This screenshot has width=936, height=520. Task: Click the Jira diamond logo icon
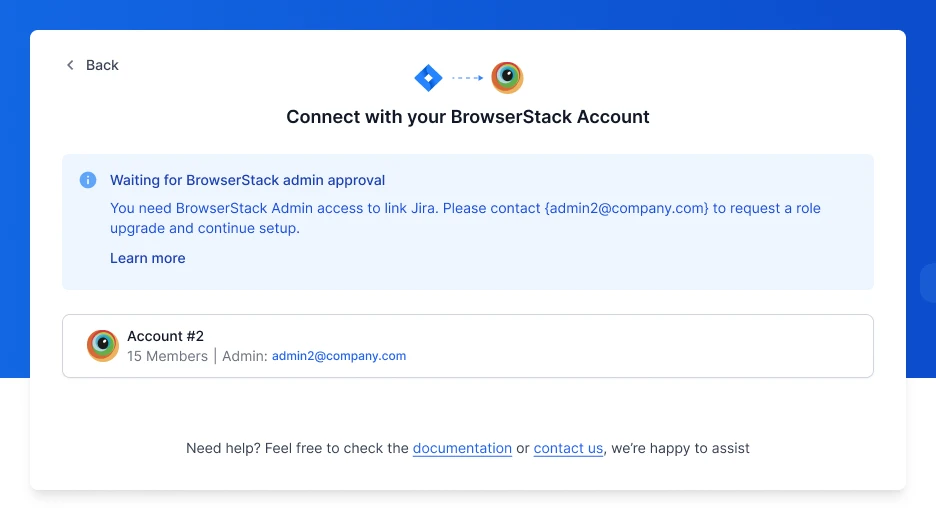(x=429, y=78)
